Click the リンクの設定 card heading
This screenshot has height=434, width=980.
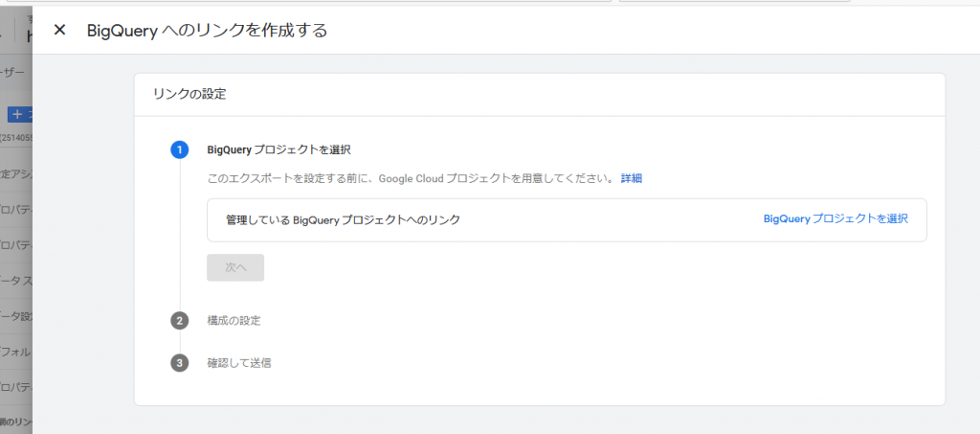189,95
